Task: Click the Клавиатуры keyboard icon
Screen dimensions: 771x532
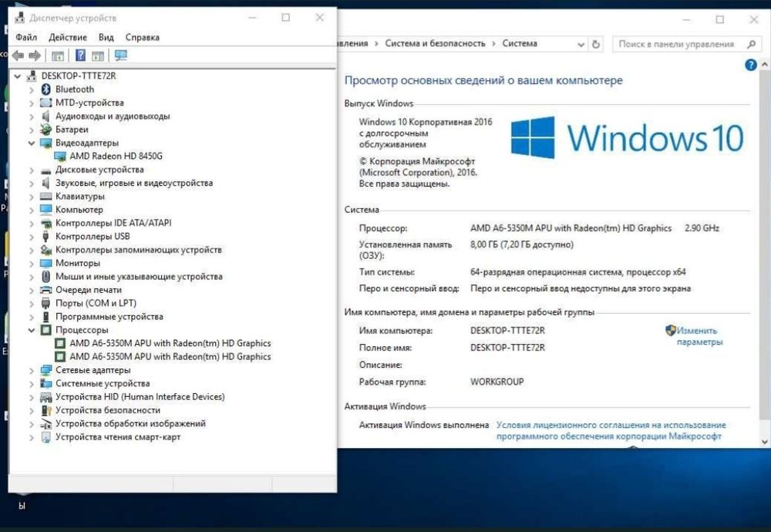Action: tap(45, 196)
